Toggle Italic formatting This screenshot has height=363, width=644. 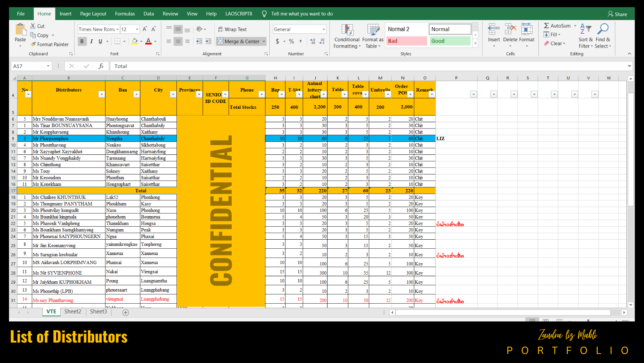tap(91, 41)
